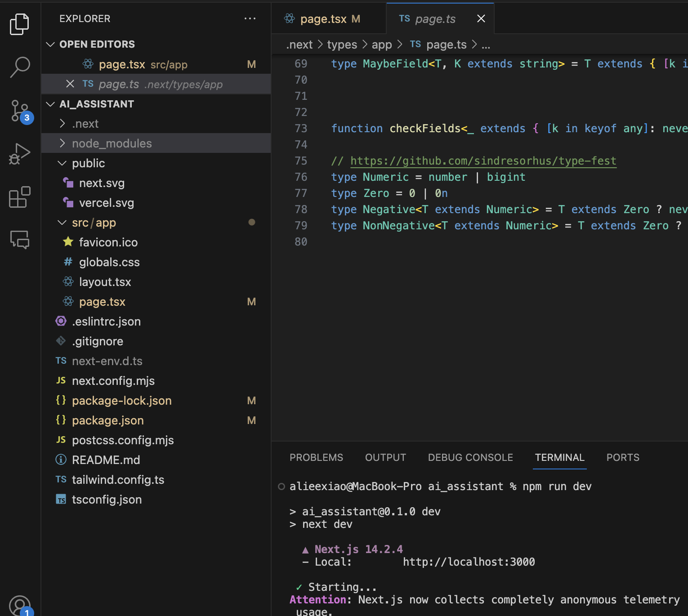Switch to the Output panel tab
The width and height of the screenshot is (688, 616).
(x=385, y=457)
